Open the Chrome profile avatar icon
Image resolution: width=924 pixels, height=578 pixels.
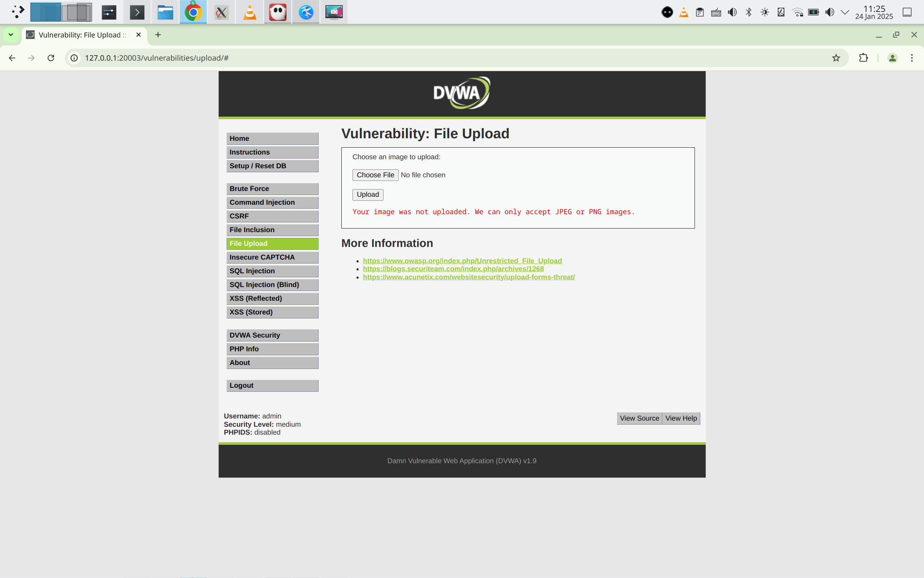coord(892,58)
